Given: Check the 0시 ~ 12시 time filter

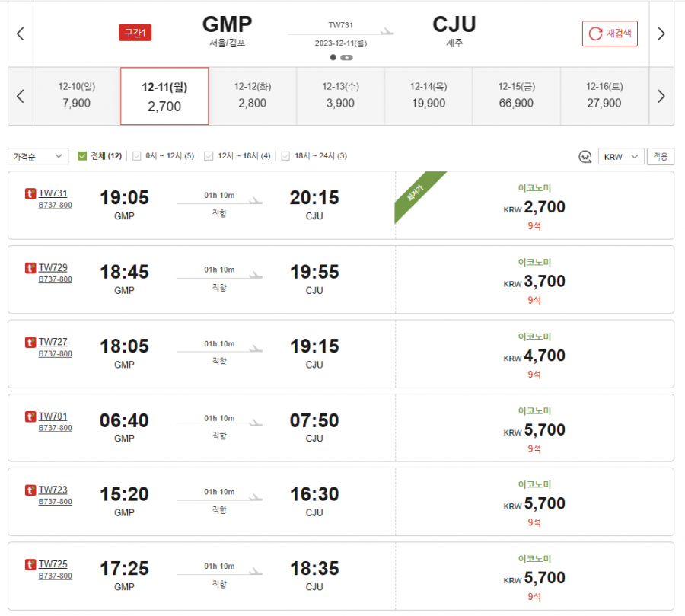Looking at the screenshot, I should click(x=137, y=156).
